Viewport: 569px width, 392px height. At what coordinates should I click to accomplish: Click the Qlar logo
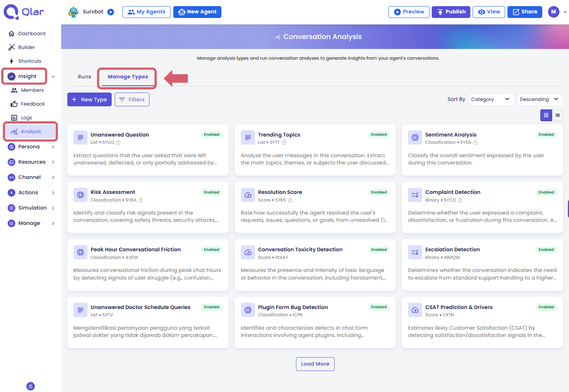click(24, 12)
